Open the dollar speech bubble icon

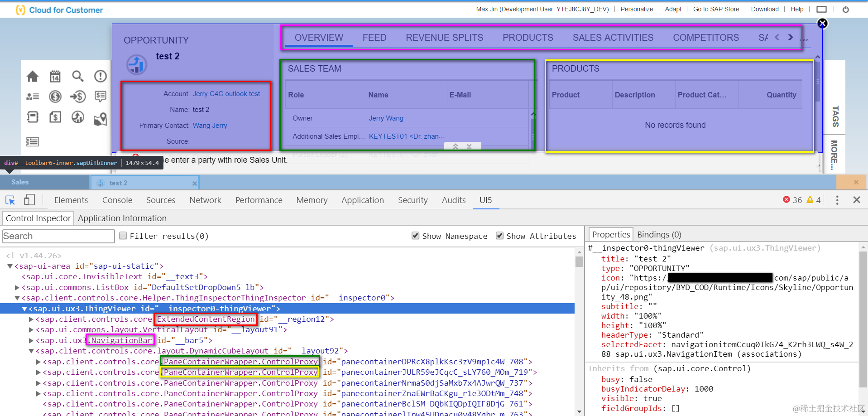pos(100,97)
